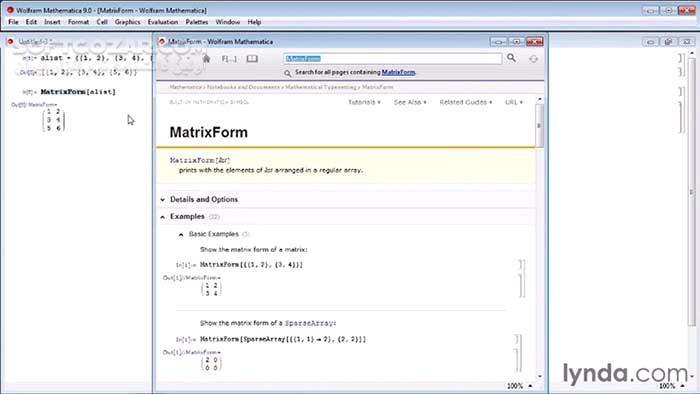Select cell bracket of MatrixForm[{{1,2},{3,4}}] input

click(x=521, y=265)
